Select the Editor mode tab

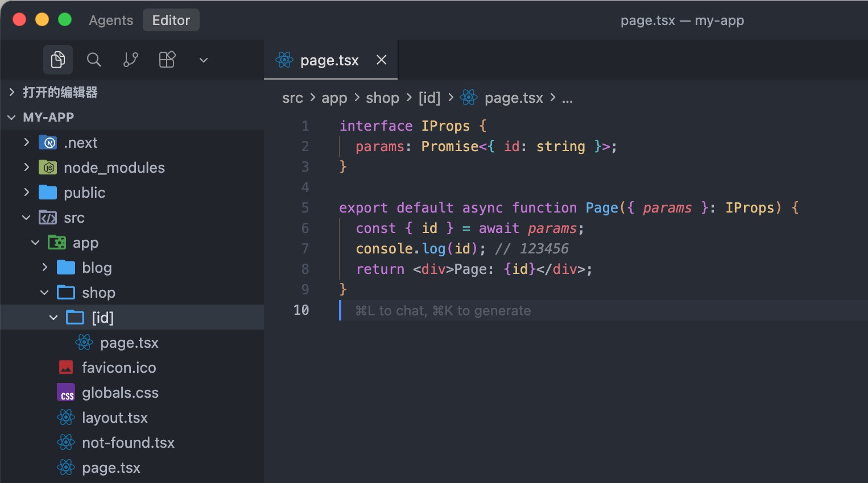171,20
